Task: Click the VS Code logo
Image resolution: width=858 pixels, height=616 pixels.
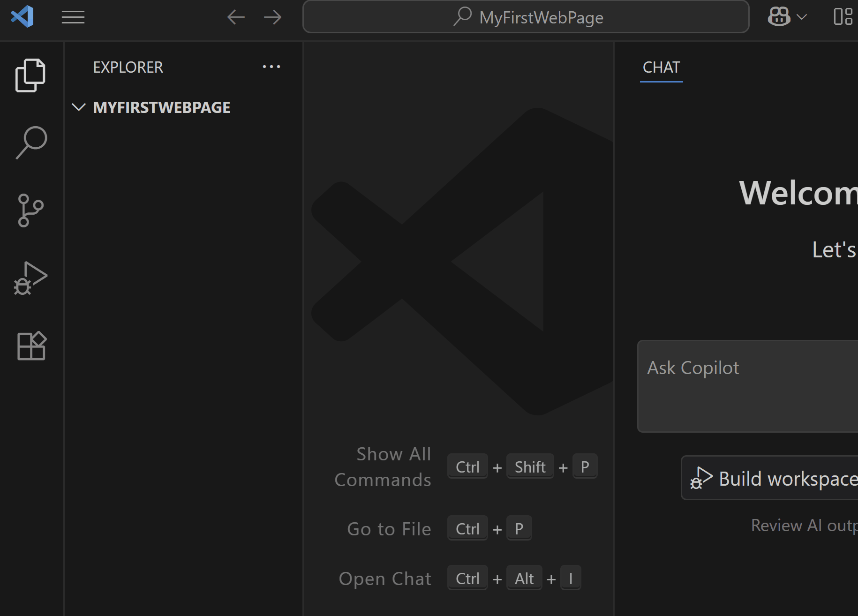Action: point(22,17)
